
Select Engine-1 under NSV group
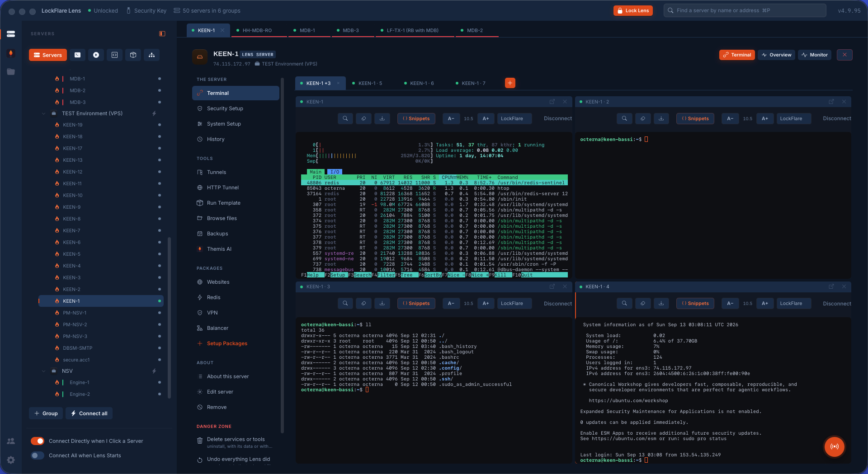(x=101, y=382)
